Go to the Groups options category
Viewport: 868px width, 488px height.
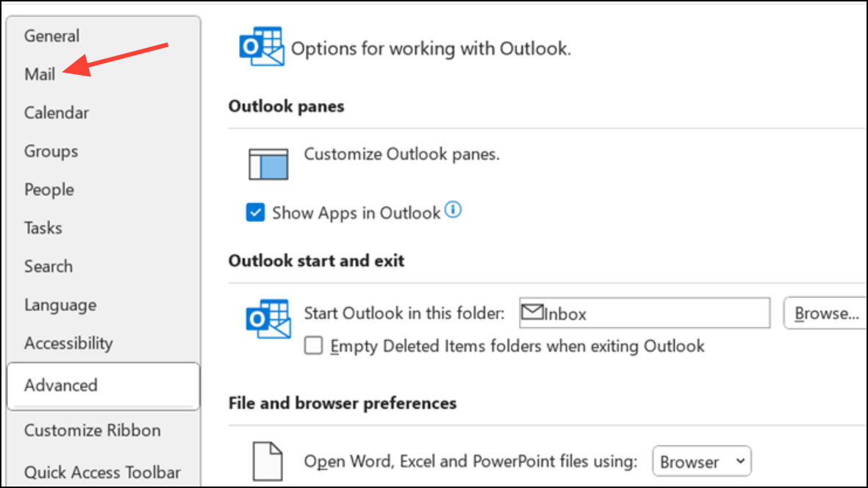51,151
